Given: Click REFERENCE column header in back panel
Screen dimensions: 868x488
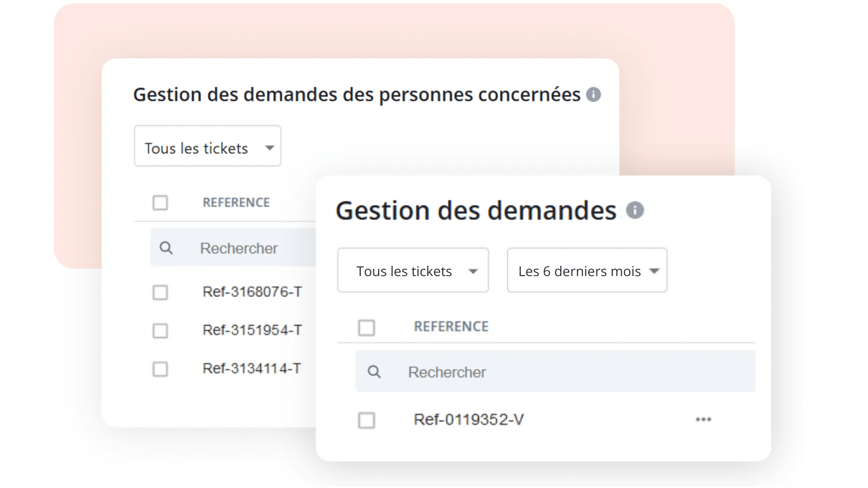Looking at the screenshot, I should [x=236, y=202].
